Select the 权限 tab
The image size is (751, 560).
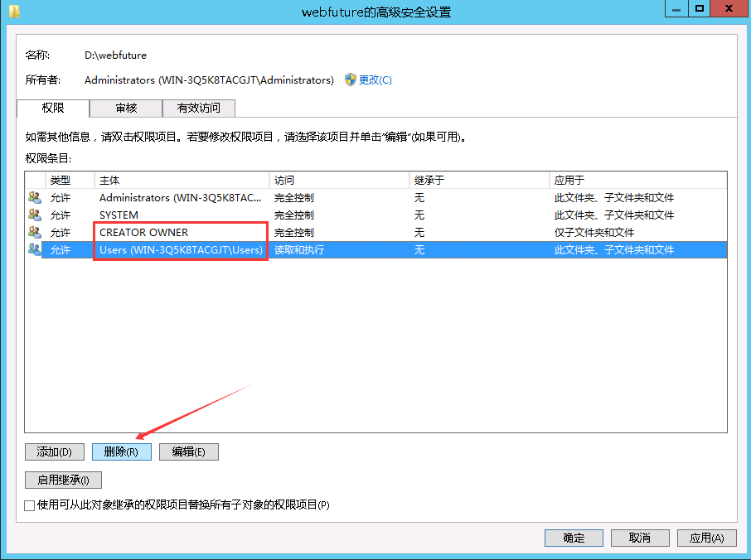point(53,109)
